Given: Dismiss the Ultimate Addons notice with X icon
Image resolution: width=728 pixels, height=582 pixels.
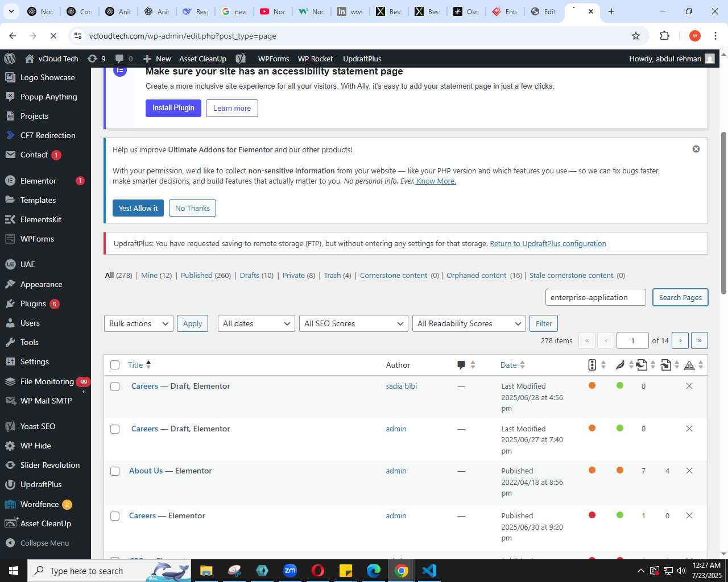Looking at the screenshot, I should [696, 149].
